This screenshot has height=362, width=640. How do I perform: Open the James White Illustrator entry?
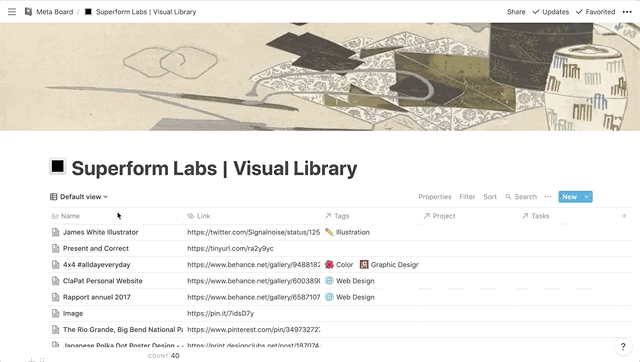pyautogui.click(x=100, y=232)
